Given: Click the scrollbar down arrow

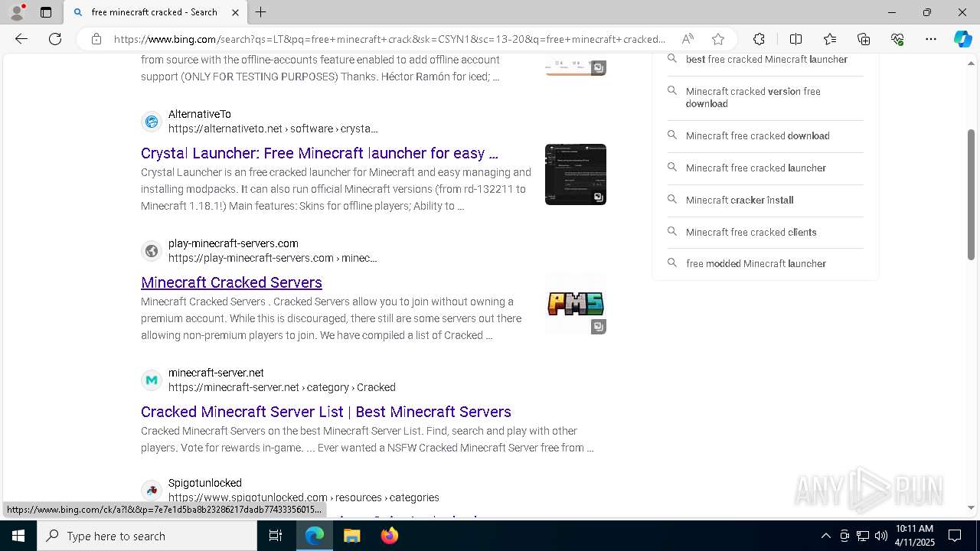Looking at the screenshot, I should [x=972, y=507].
